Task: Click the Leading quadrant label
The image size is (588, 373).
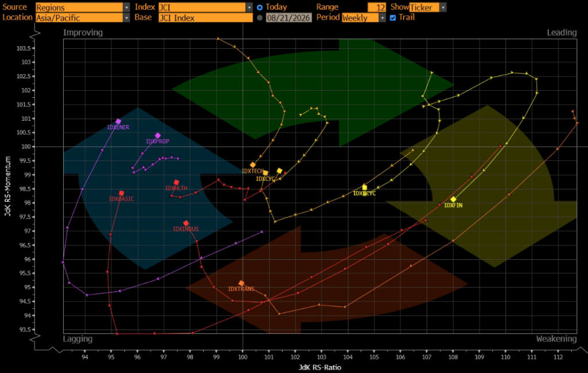Action: (x=562, y=33)
